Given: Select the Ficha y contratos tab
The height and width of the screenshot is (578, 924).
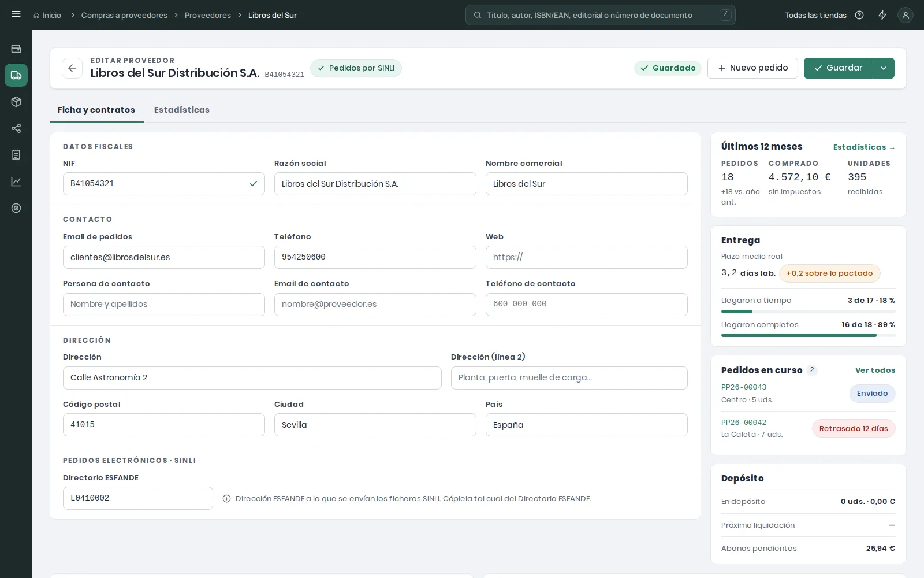Looking at the screenshot, I should pyautogui.click(x=96, y=110).
